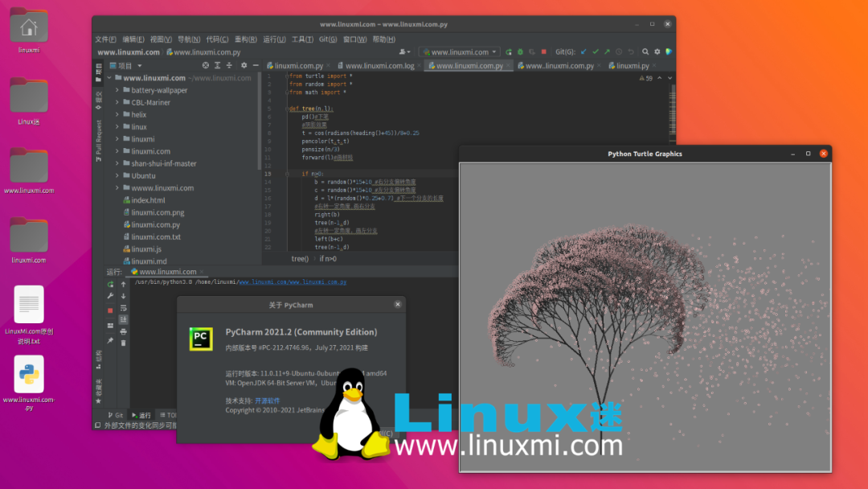Click the down arrow in run console

point(124,296)
